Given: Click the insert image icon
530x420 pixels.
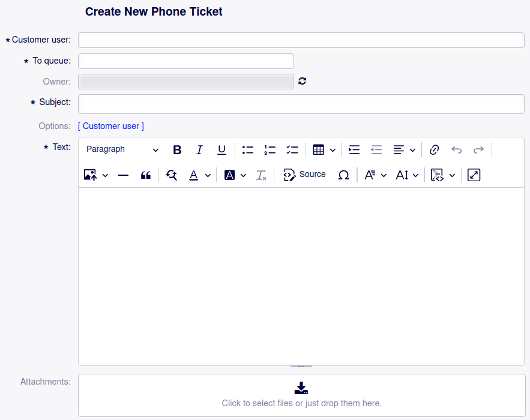Looking at the screenshot, I should tap(90, 175).
